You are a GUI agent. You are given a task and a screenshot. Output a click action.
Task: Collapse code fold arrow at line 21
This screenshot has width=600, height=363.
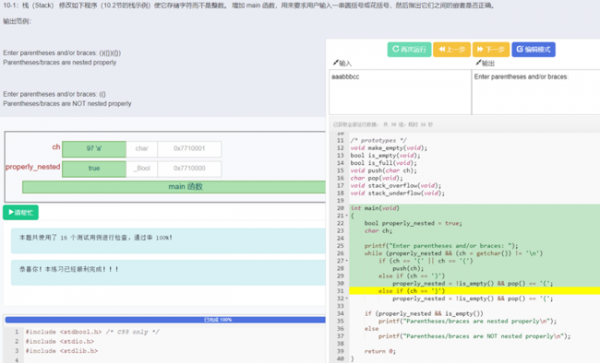coord(347,216)
